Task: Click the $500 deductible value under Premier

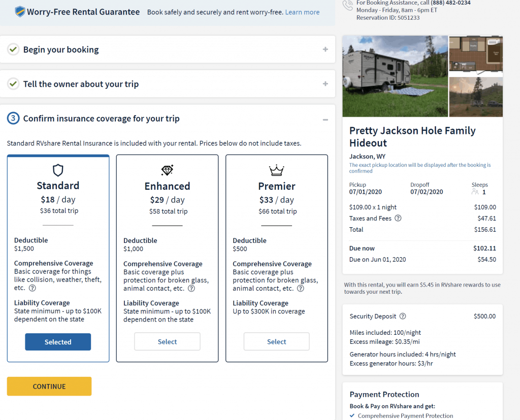Action: 240,249
